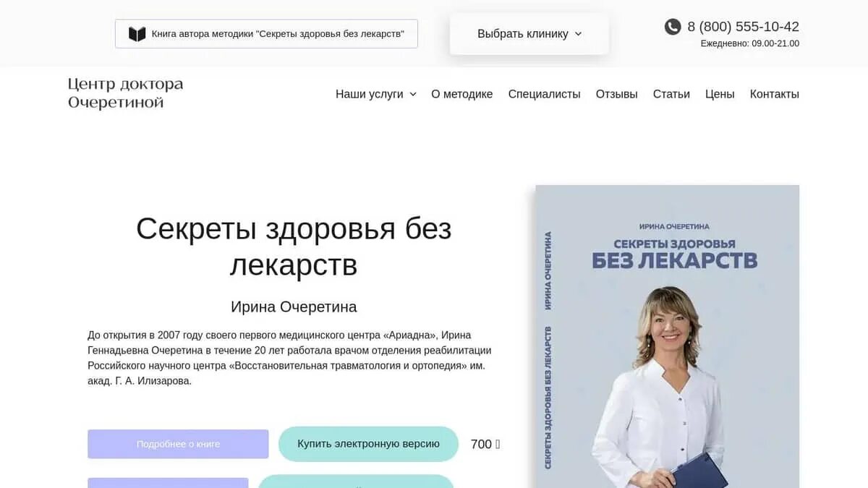Click the partially visible teal button at bottom
This screenshot has height=488, width=868.
(x=356, y=481)
